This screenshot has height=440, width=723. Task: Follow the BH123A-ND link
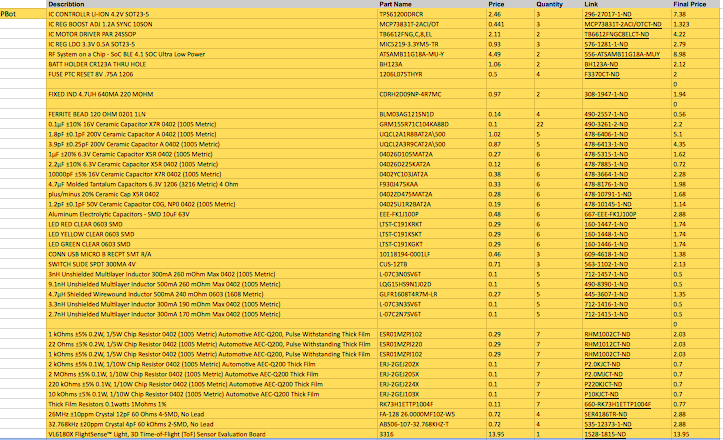click(x=601, y=65)
